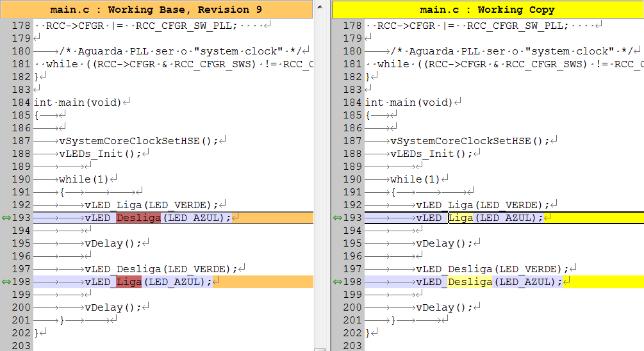This screenshot has height=351, width=644.
Task: Place cursor on 'Liga' in Working Copy line 193
Action: click(x=461, y=218)
